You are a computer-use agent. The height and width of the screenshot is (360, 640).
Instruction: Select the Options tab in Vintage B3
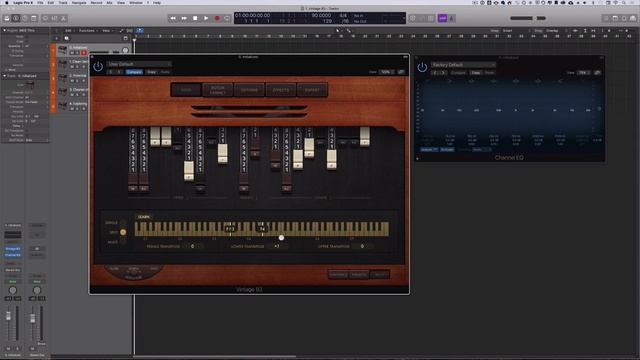click(249, 90)
